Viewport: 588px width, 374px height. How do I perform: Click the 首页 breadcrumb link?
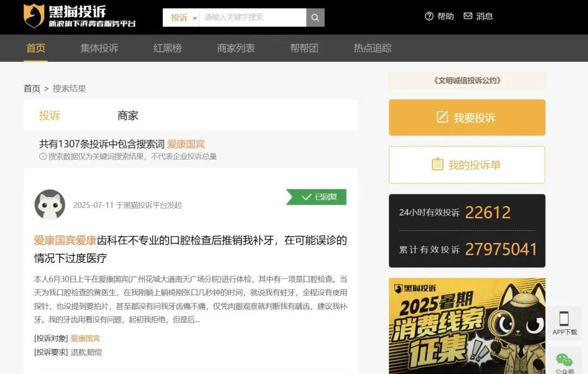[32, 88]
